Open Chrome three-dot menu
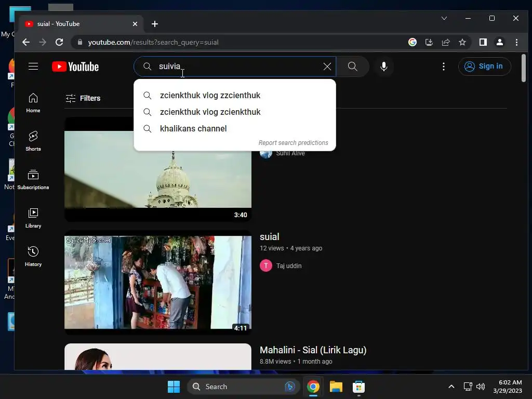Image resolution: width=532 pixels, height=399 pixels. click(516, 42)
